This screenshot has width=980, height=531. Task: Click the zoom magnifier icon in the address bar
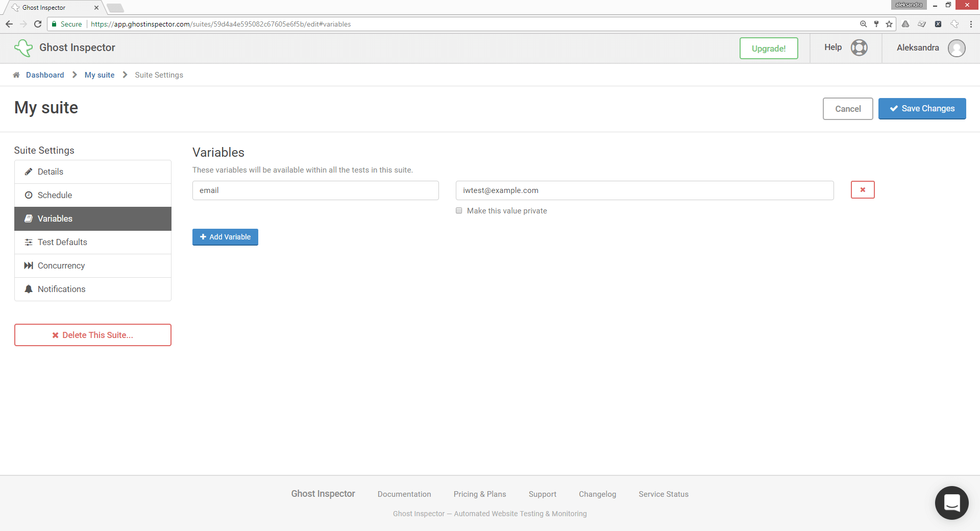coord(863,24)
